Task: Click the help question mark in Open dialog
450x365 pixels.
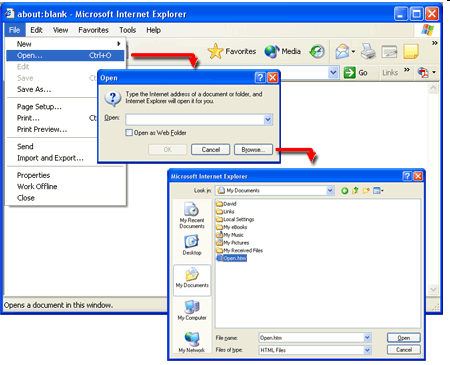Action: 260,78
